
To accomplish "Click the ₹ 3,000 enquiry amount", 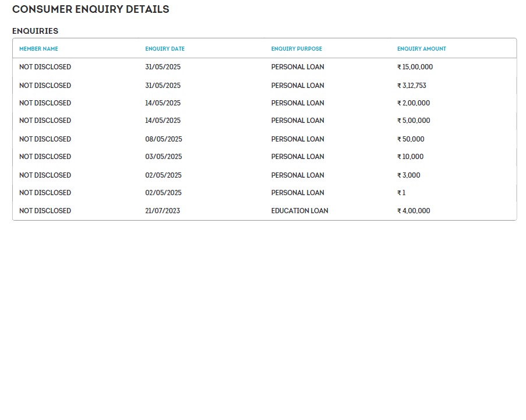I will point(408,175).
